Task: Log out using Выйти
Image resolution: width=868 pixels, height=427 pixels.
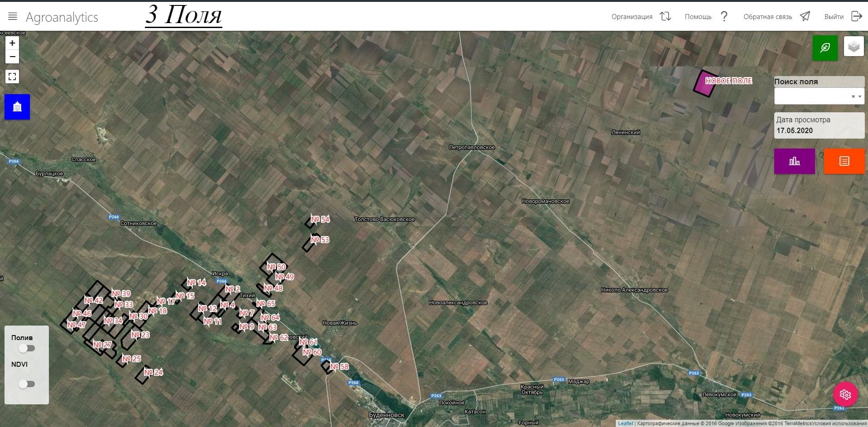Action: [x=842, y=17]
